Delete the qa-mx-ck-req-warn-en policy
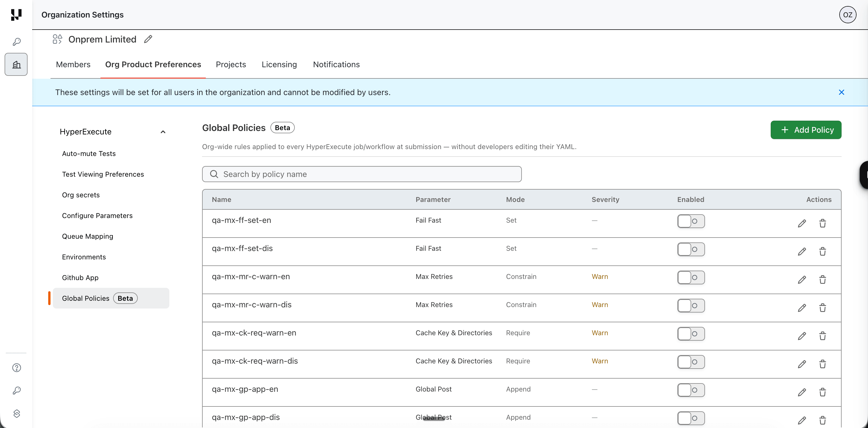This screenshot has height=428, width=868. (823, 336)
